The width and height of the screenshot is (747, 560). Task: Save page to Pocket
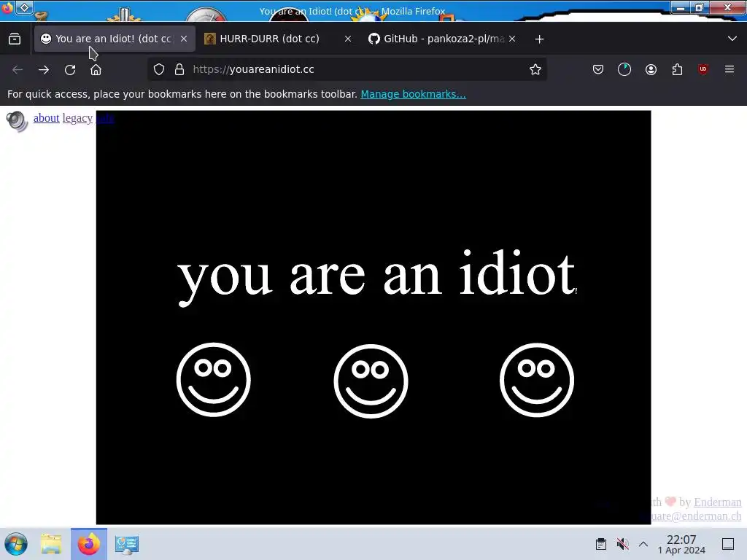598,69
